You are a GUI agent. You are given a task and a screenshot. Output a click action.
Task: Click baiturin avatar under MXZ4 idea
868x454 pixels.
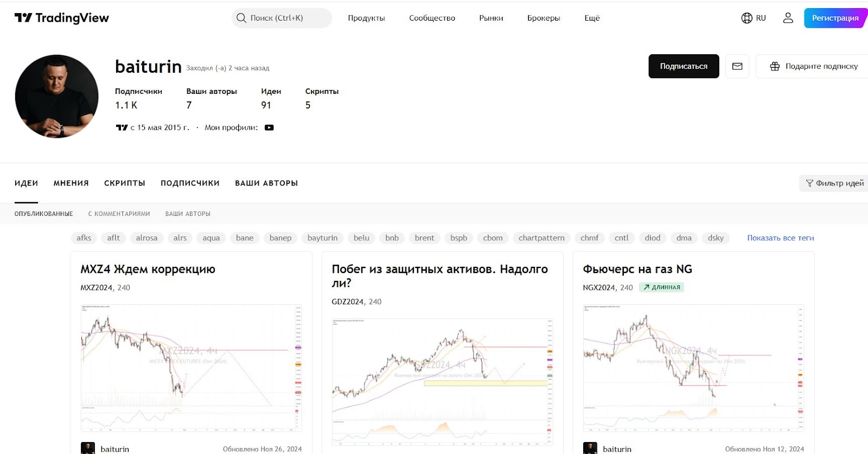[88, 448]
